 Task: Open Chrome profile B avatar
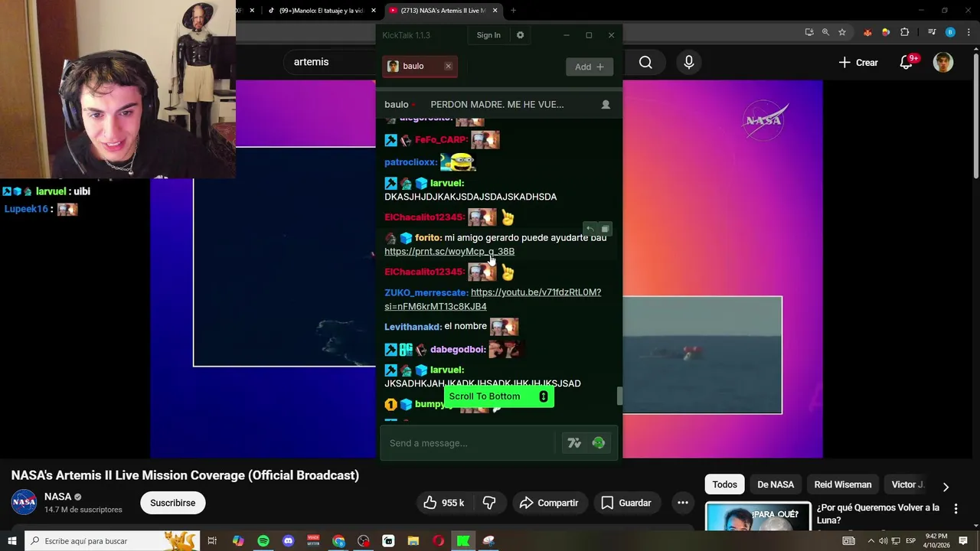[x=950, y=32]
